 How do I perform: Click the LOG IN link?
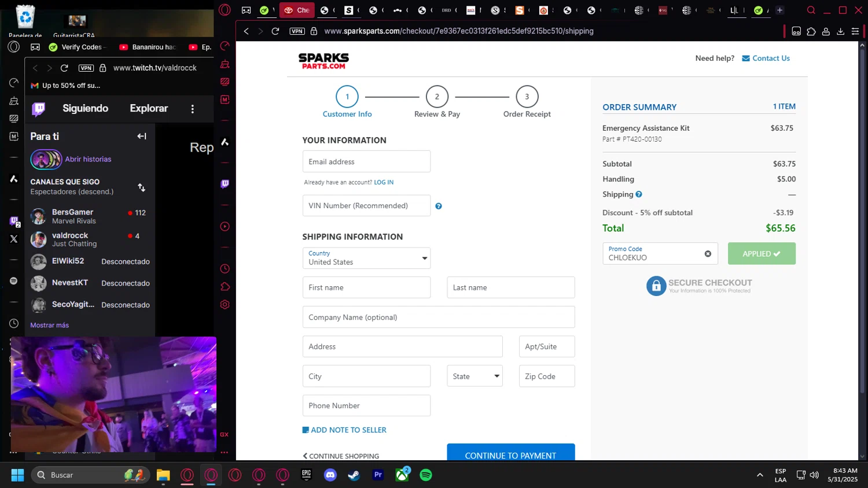pyautogui.click(x=384, y=182)
